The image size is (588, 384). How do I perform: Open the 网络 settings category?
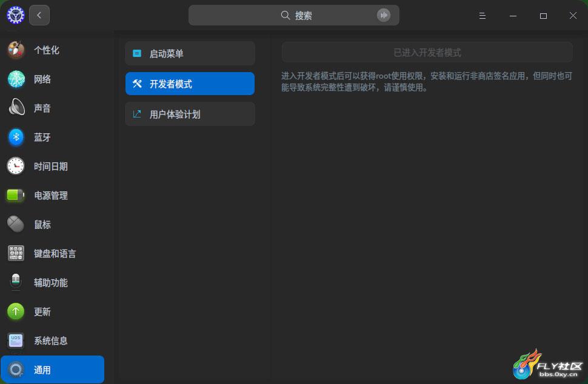53,79
